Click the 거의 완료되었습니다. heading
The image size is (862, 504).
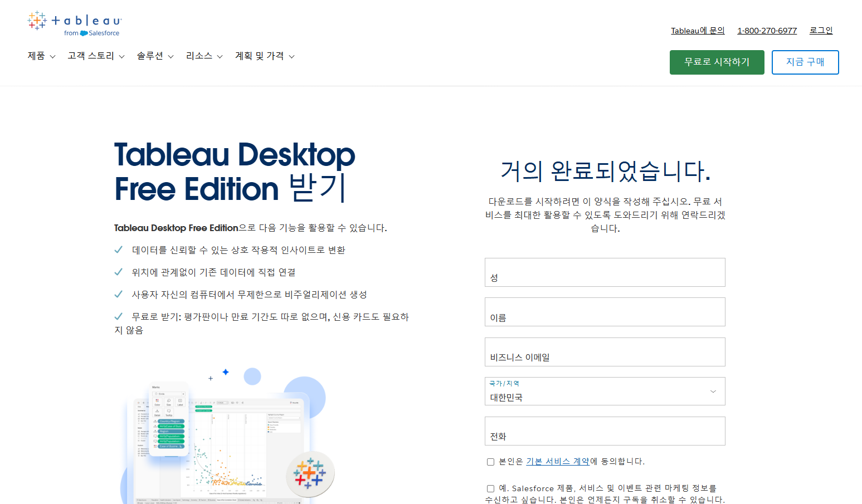click(x=605, y=171)
